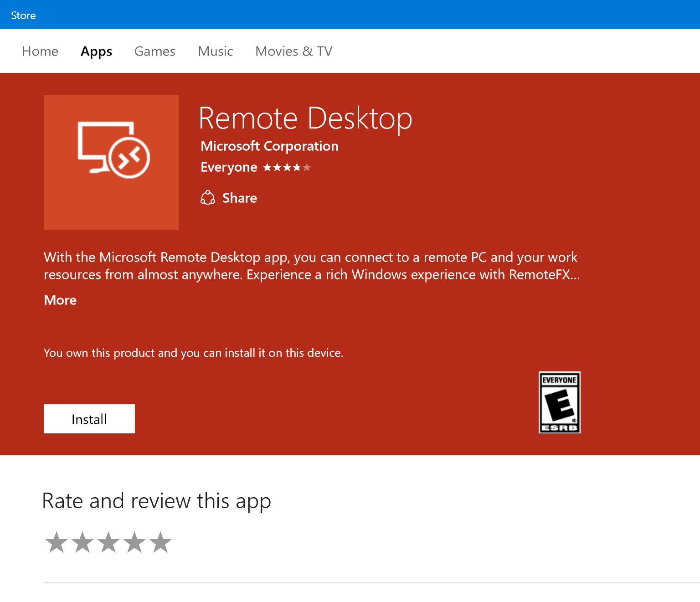Rate the app four stars

point(134,542)
